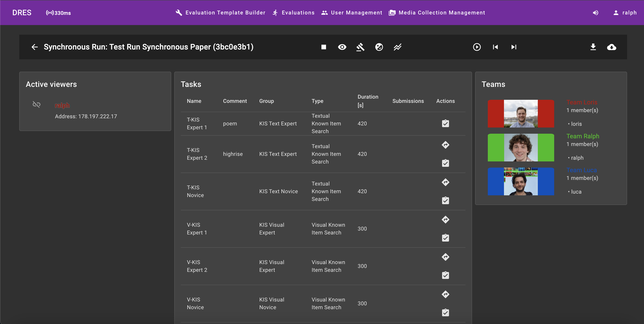Skip to the next task
The image size is (644, 324).
point(514,47)
